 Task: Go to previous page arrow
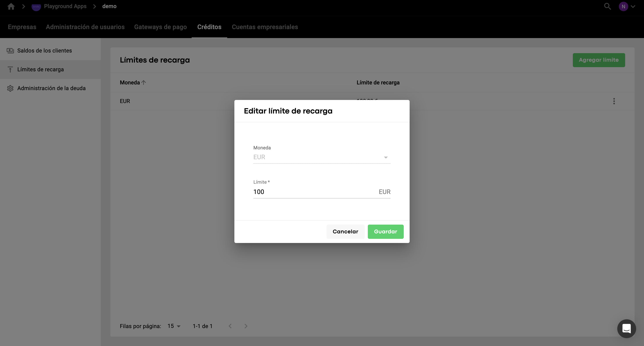230,326
